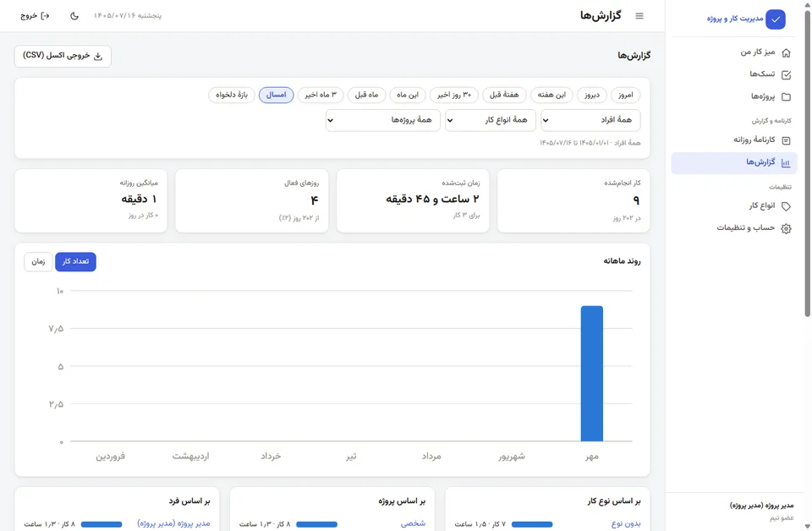Click the document icon beside کارنامهٔ روزانه
The width and height of the screenshot is (812, 531).
[x=786, y=140]
